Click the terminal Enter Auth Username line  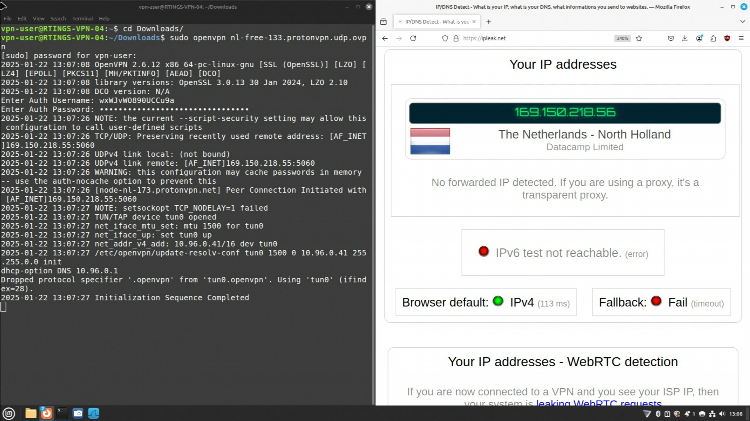[x=88, y=100]
